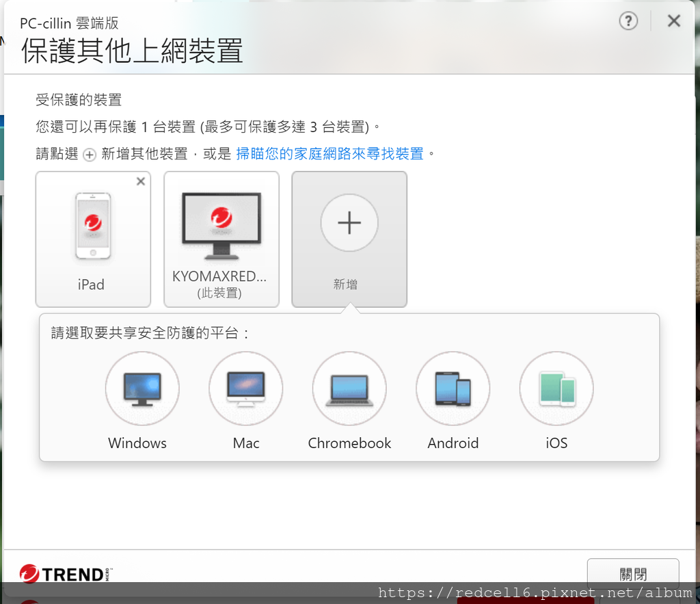Image resolution: width=700 pixels, height=604 pixels.
Task: Open the scan home network link
Action: (x=329, y=154)
